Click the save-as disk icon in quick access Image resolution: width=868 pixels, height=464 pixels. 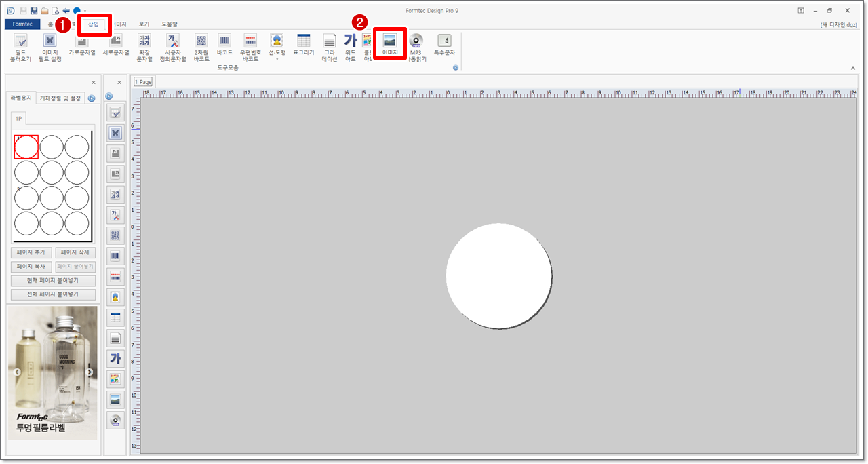pyautogui.click(x=34, y=11)
